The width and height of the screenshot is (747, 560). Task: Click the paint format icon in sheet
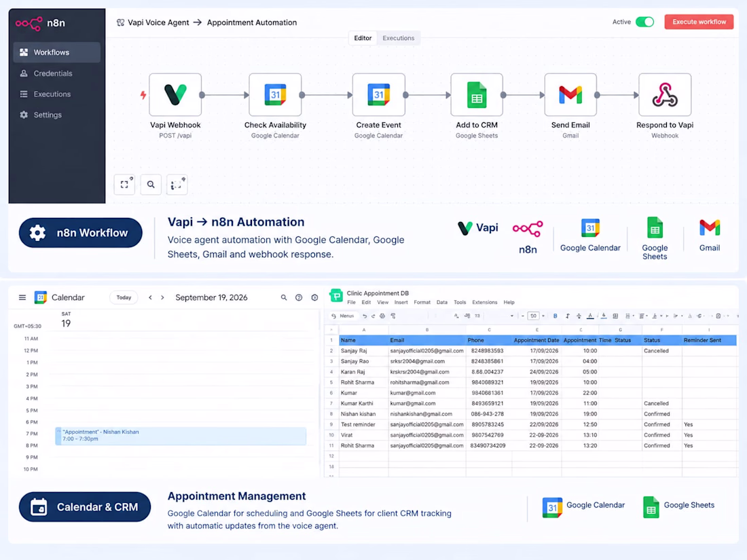pos(393,316)
